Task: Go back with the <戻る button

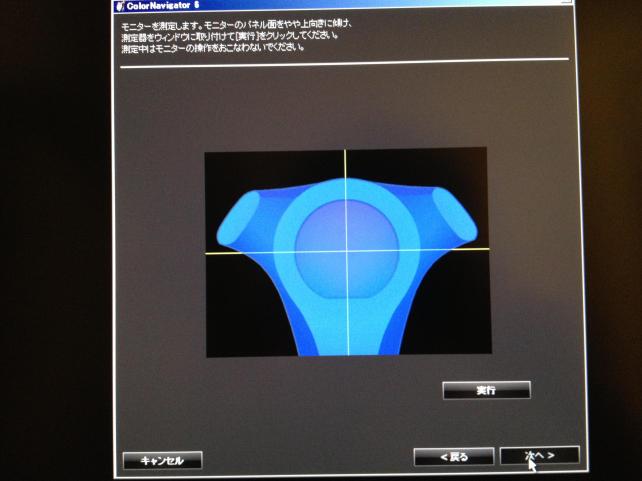Action: [454, 456]
